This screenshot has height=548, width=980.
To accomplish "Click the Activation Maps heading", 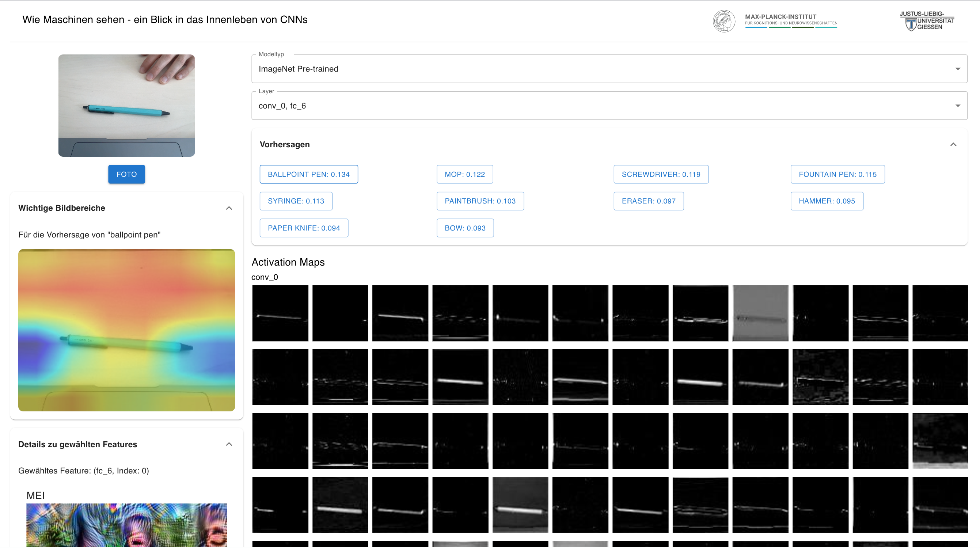I will [288, 262].
